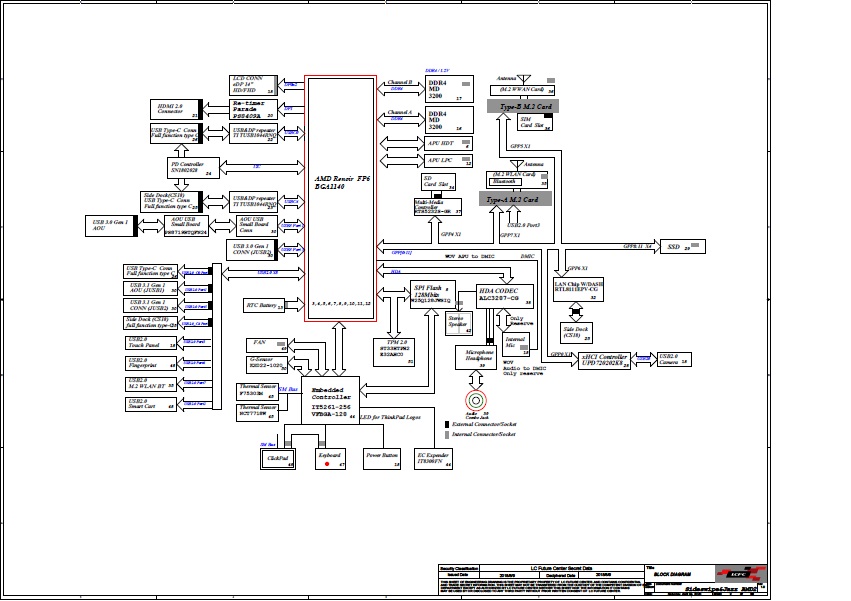Select the USB 3.0 Gen 1 CONN (JUSB2) block
Image resolution: width=851 pixels, height=601 pixels.
coord(252,250)
